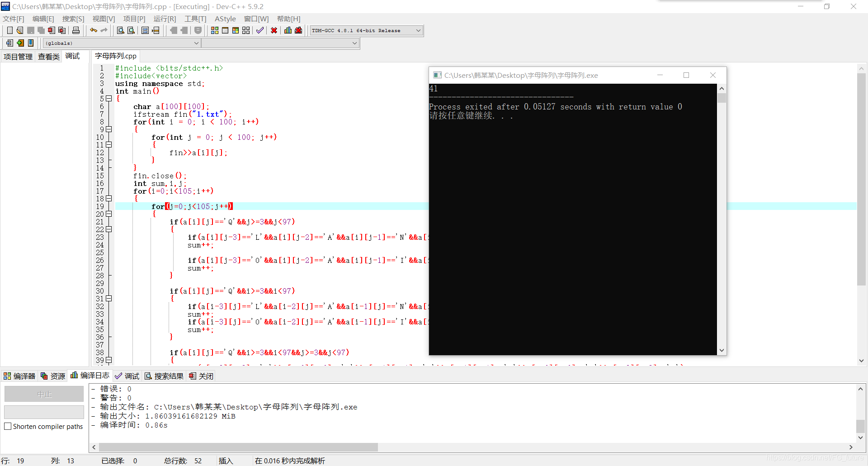
Task: Click the Save file toolbar icon
Action: pos(31,30)
